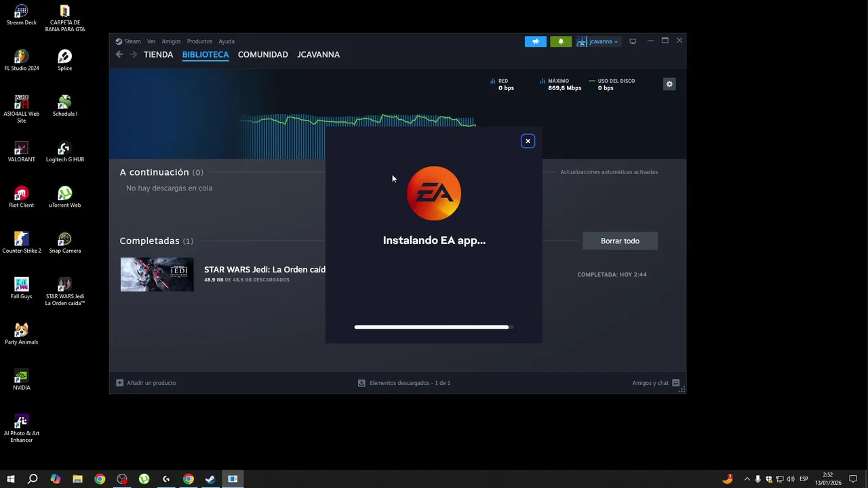Viewport: 868px width, 488px height.
Task: Open the COMUNIDAD tab
Action: pos(263,54)
